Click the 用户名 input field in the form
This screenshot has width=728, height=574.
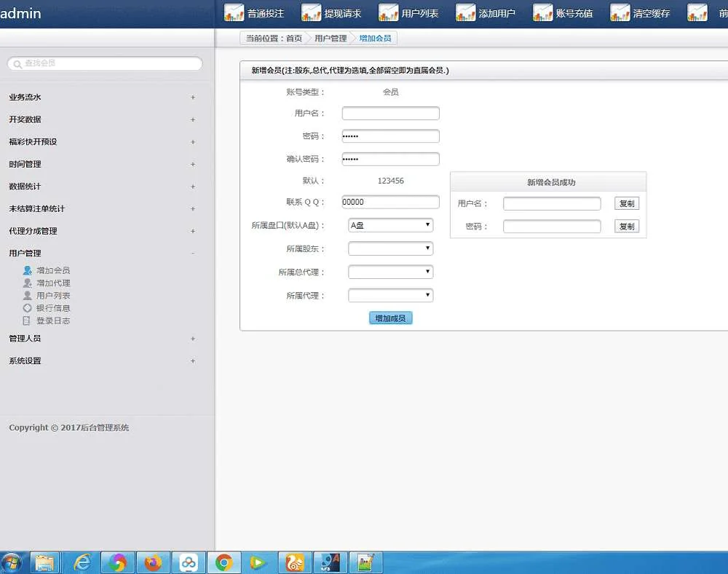[x=390, y=113]
